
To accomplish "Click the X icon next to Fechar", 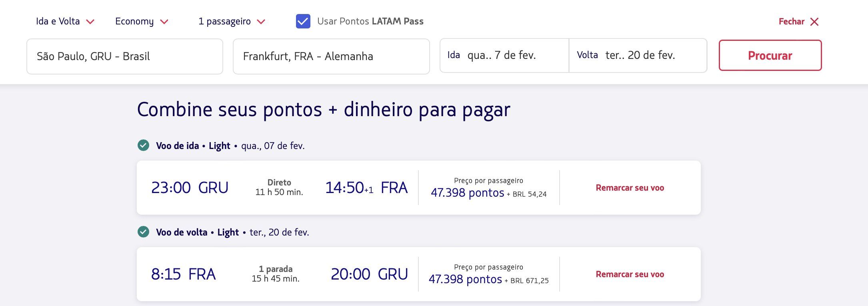I will (x=814, y=22).
